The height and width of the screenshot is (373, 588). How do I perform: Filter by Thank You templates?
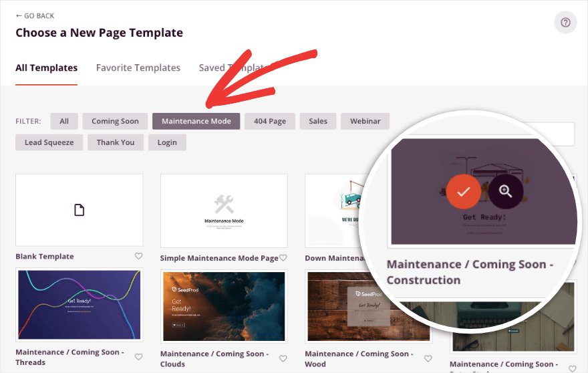tap(116, 142)
